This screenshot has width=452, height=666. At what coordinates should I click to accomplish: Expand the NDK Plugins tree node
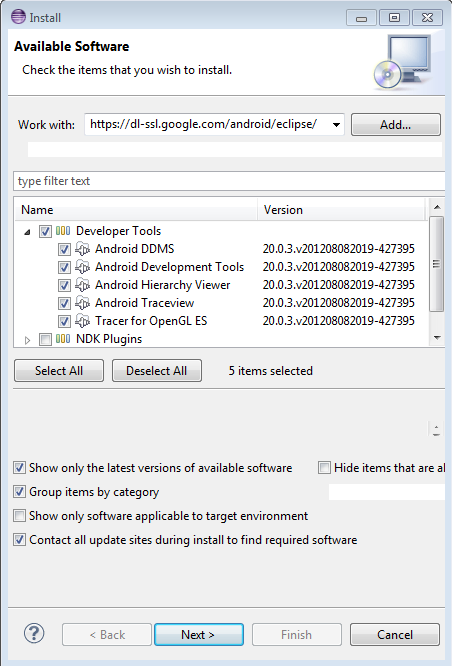28,340
